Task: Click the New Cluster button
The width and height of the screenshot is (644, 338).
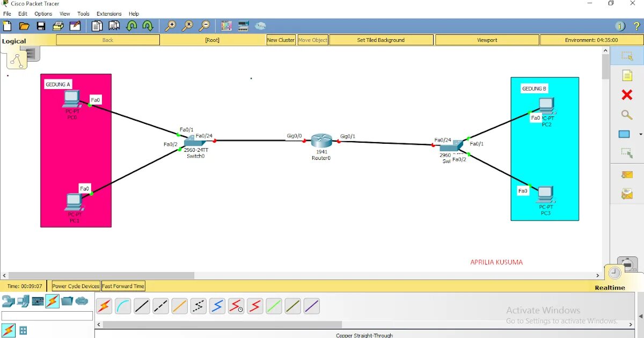Action: [x=281, y=40]
